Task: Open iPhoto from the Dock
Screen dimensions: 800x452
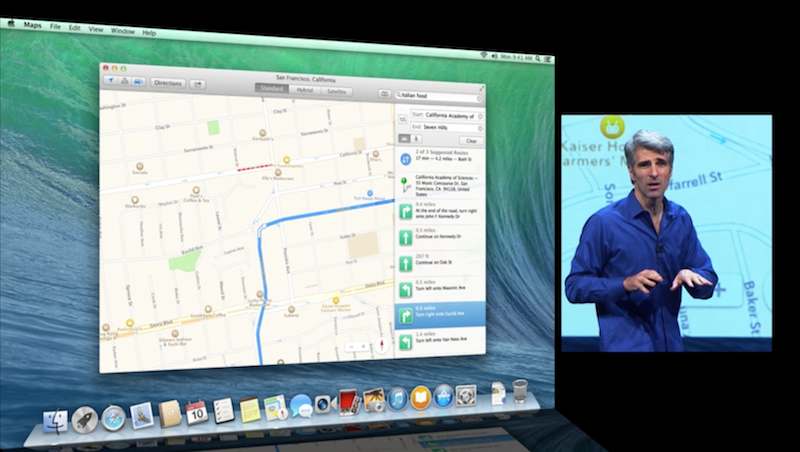Action: (x=374, y=400)
